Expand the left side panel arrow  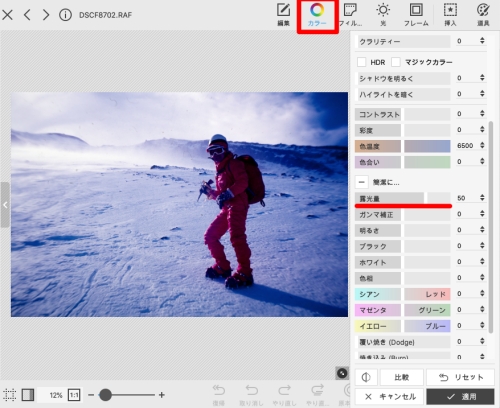click(x=5, y=205)
